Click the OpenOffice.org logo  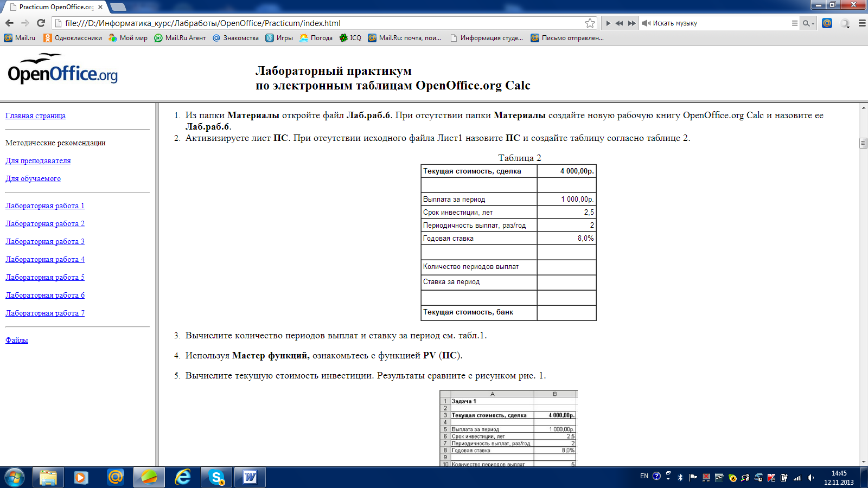point(62,69)
